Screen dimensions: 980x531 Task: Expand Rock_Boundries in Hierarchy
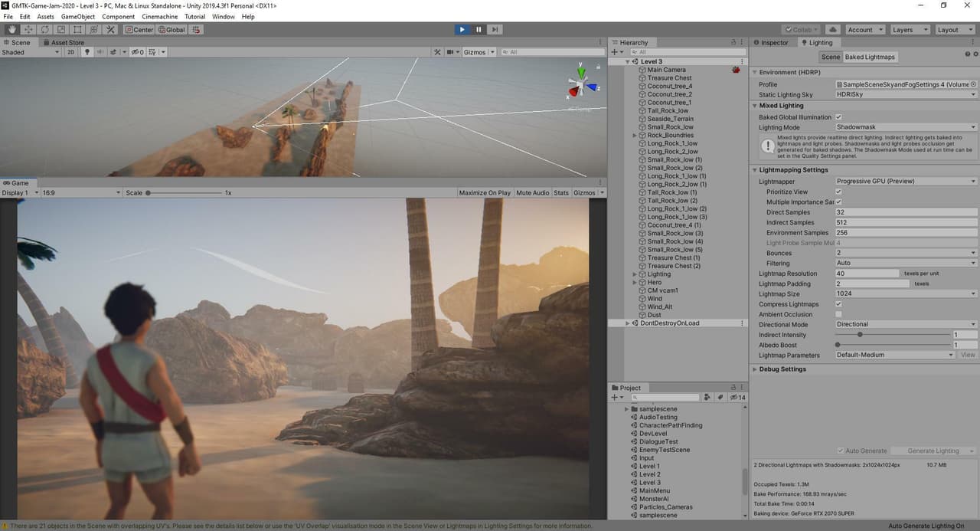coord(635,136)
